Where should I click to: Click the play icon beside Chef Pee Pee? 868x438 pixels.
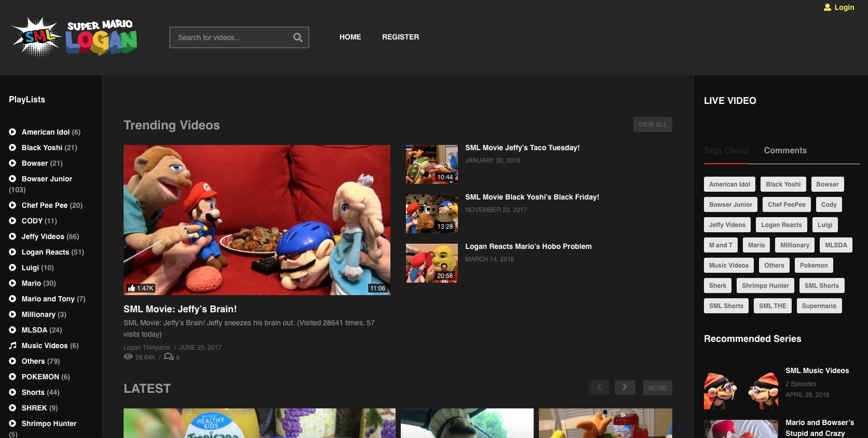12,205
